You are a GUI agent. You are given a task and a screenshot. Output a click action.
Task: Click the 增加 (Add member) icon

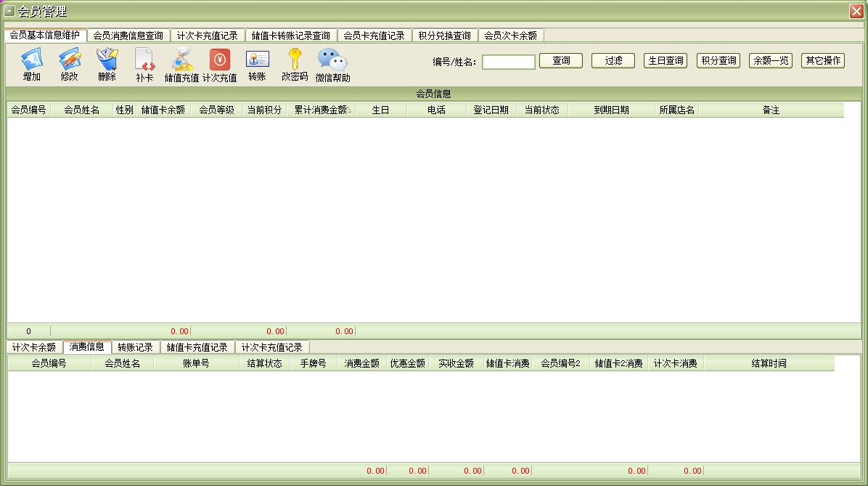(31, 60)
